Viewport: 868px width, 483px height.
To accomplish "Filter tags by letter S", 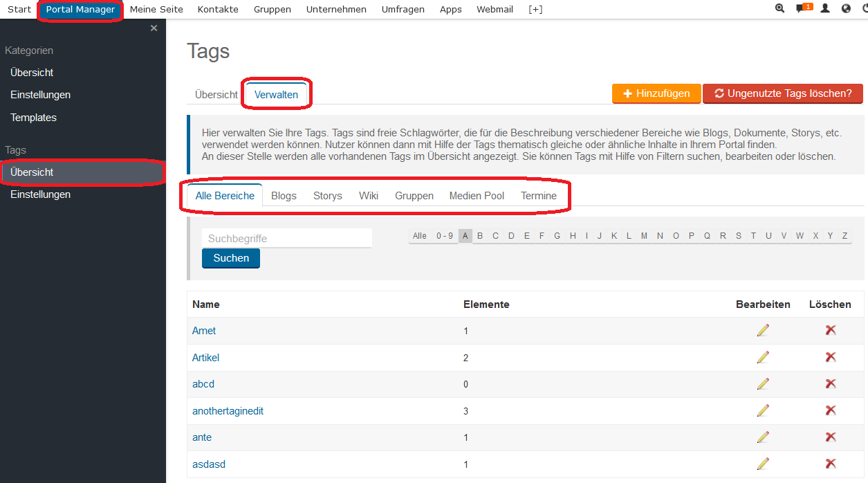I will (739, 236).
